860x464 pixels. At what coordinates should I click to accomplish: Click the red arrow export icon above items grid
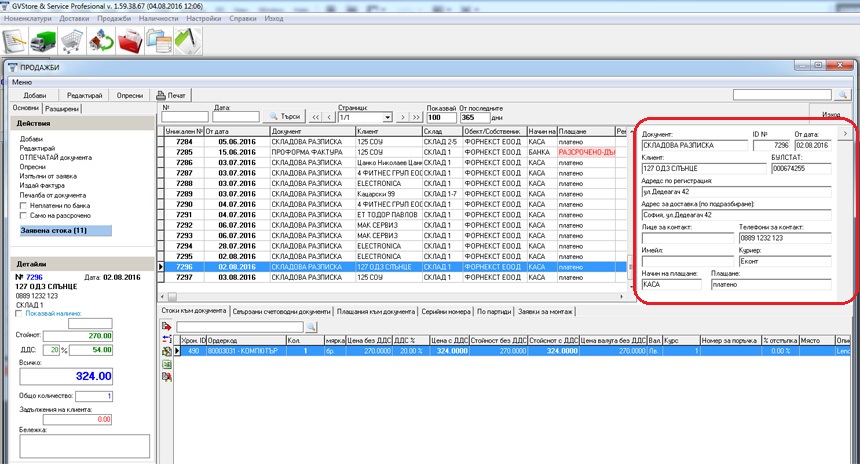click(167, 326)
